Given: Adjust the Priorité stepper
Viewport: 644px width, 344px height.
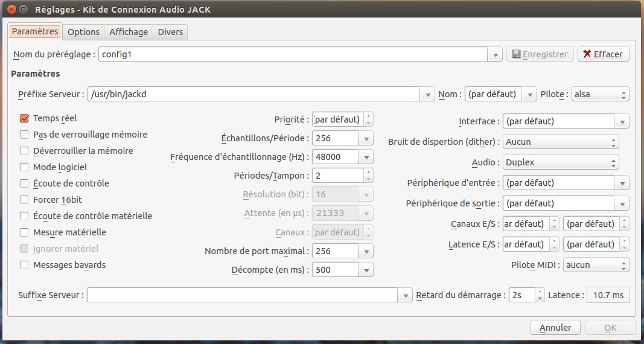Looking at the screenshot, I should coord(368,119).
